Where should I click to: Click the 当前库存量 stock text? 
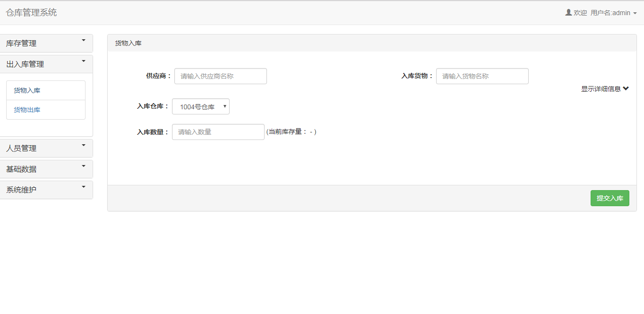292,132
